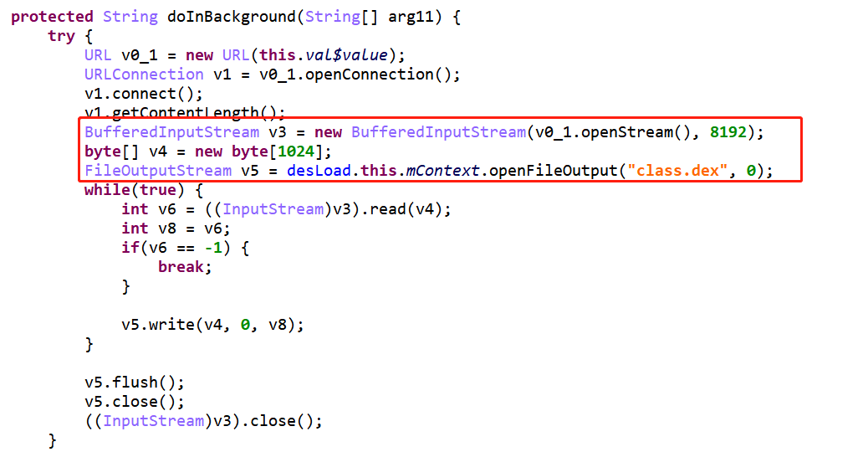Click the v1.connect() statement
The image size is (868, 452).
[144, 94]
